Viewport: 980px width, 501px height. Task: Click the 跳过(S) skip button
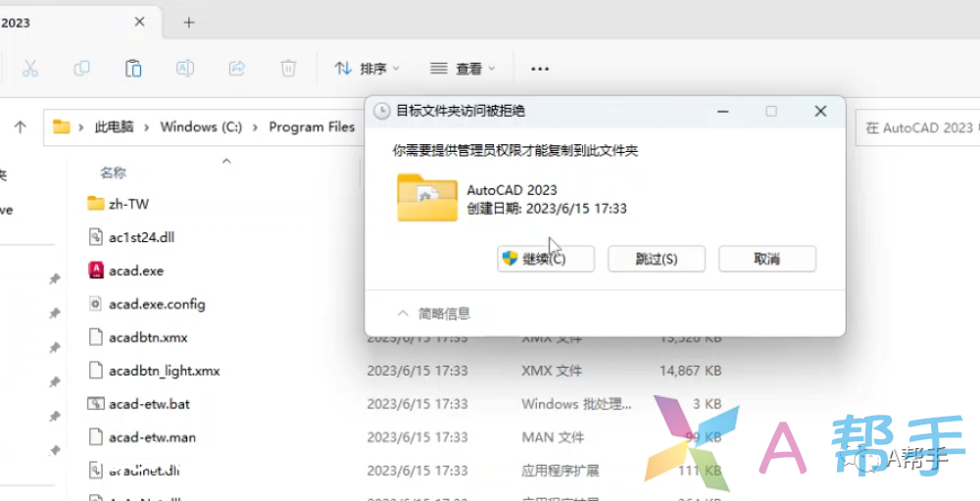click(x=657, y=259)
